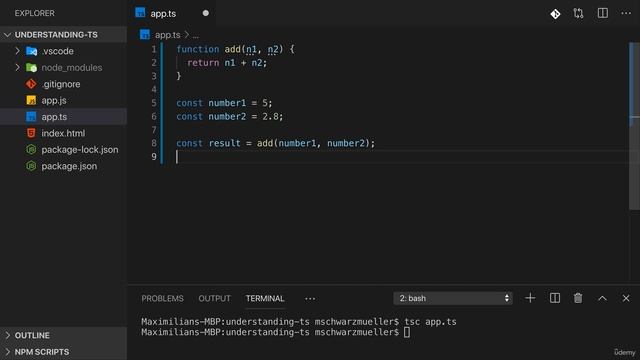Screen dimensions: 640x360
Task: Maximize the panel with the up chevron
Action: coord(602,298)
